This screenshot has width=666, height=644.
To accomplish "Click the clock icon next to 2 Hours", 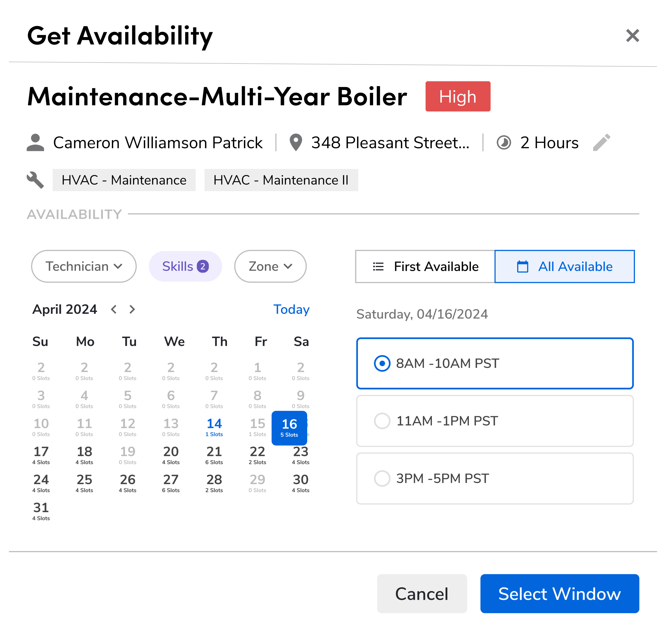I will tap(504, 143).
